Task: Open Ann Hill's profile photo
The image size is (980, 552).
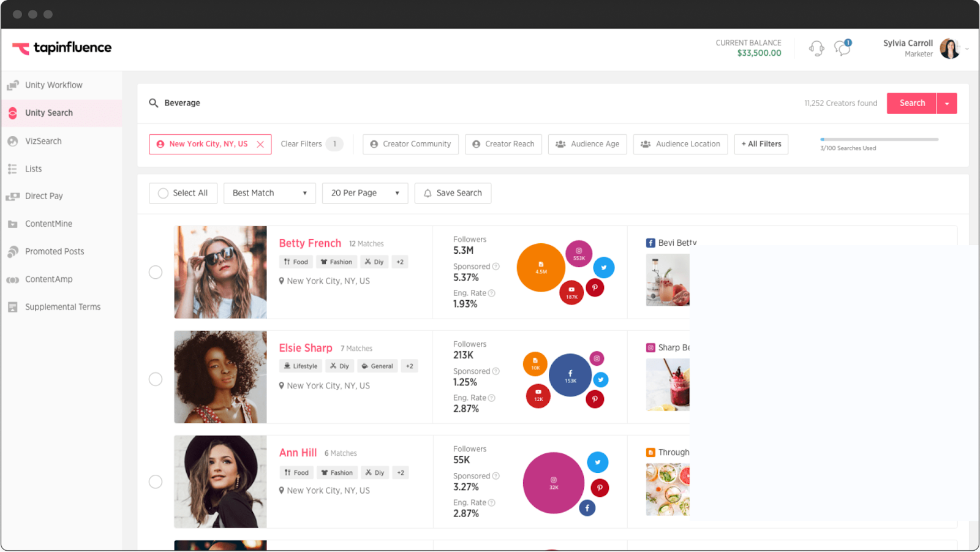Action: 221,482
